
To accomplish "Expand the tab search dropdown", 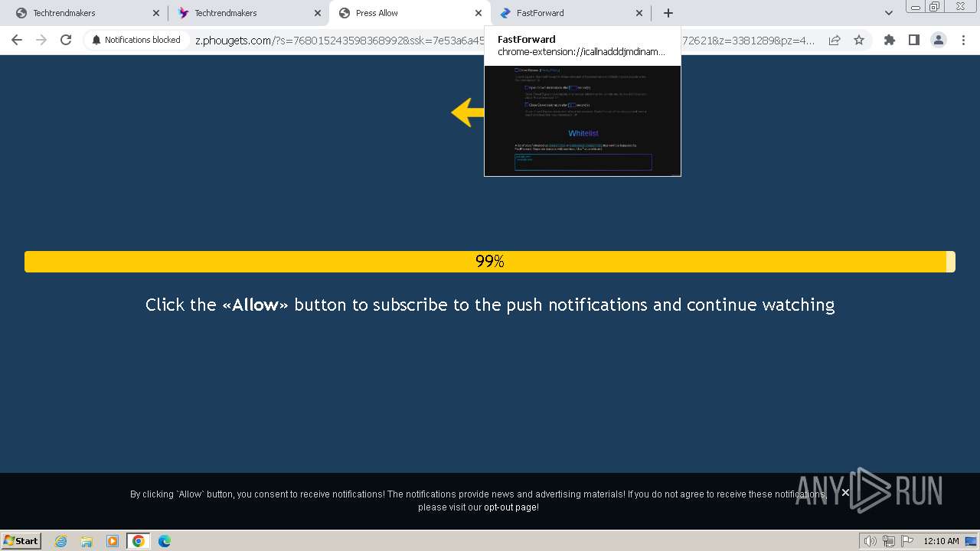I will 888,13.
